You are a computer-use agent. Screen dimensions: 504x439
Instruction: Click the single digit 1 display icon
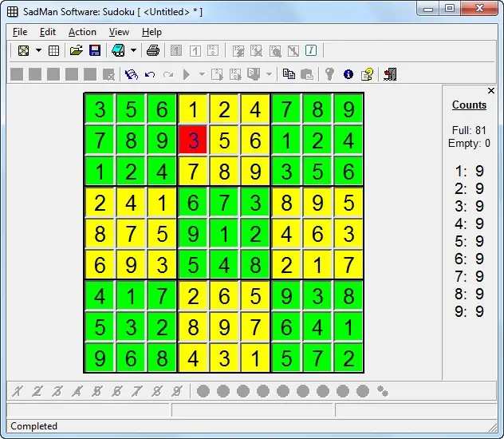(x=195, y=50)
